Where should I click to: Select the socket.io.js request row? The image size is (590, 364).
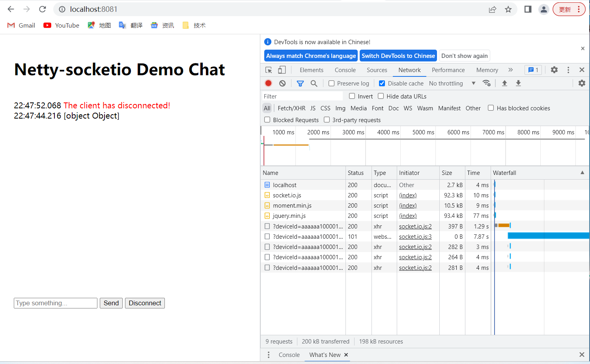(x=425, y=195)
